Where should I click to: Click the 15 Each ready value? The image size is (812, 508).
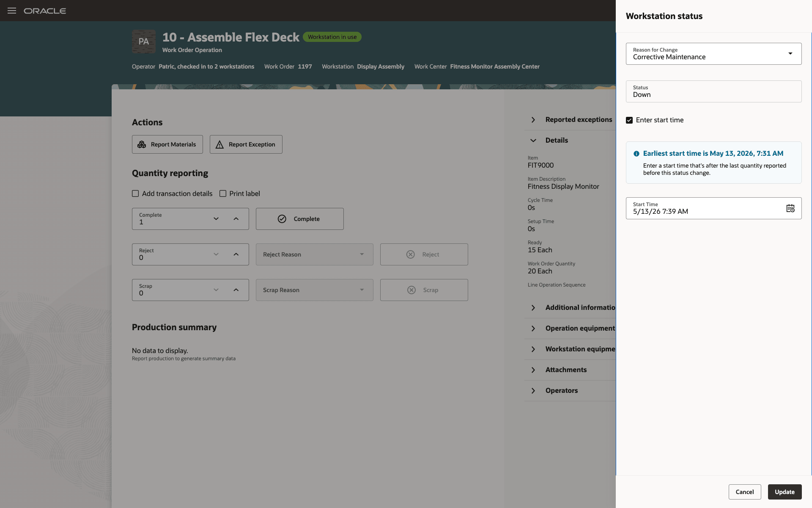540,250
